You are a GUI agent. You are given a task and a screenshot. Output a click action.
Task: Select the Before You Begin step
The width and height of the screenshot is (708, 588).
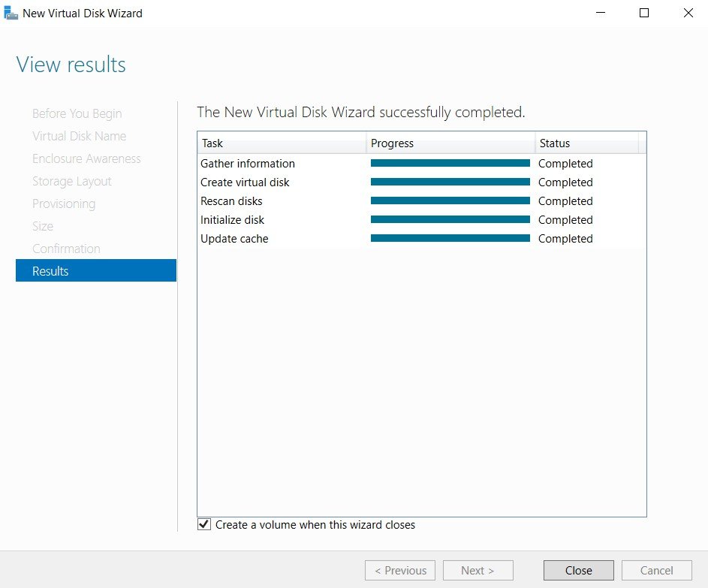pyautogui.click(x=77, y=114)
